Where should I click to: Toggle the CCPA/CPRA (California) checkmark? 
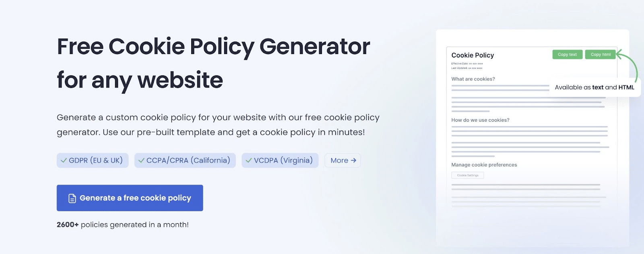coord(141,160)
